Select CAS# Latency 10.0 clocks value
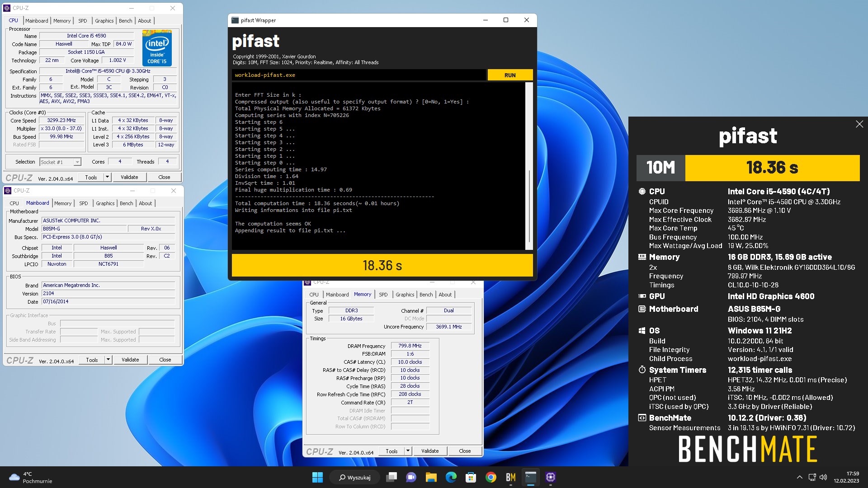Image resolution: width=868 pixels, height=488 pixels. (410, 362)
